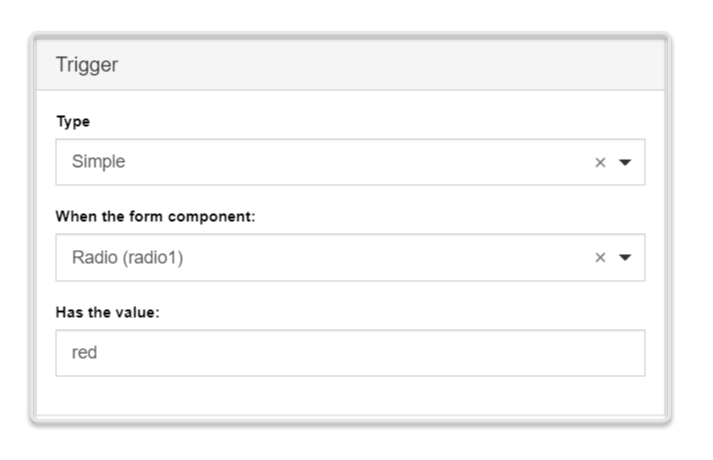Click the 'When the form component:' label
The width and height of the screenshot is (713, 460).
pyautogui.click(x=155, y=216)
